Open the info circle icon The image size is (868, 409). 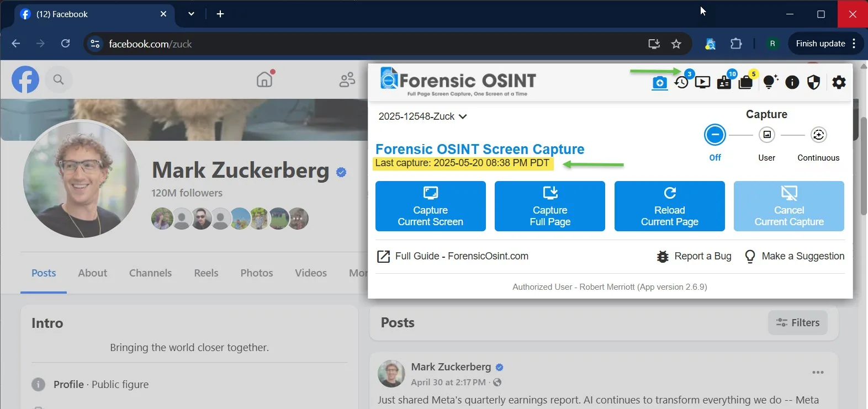(792, 83)
